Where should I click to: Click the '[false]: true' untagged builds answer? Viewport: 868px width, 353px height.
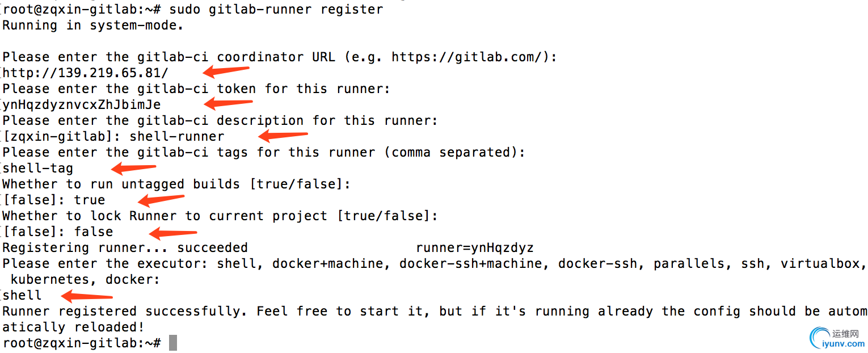click(x=54, y=200)
